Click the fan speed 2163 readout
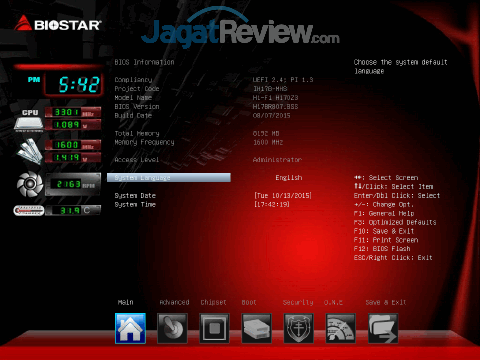This screenshot has width=480, height=360. point(73,184)
